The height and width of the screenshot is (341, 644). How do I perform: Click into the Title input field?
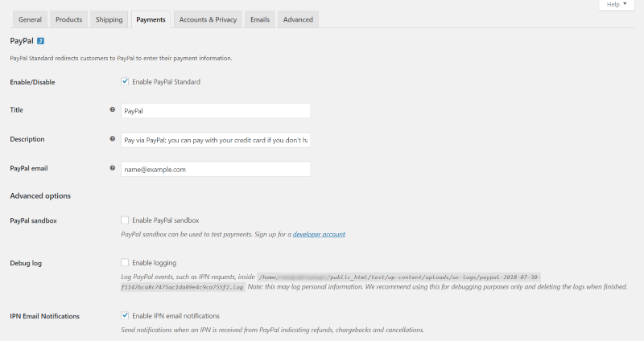click(x=216, y=111)
